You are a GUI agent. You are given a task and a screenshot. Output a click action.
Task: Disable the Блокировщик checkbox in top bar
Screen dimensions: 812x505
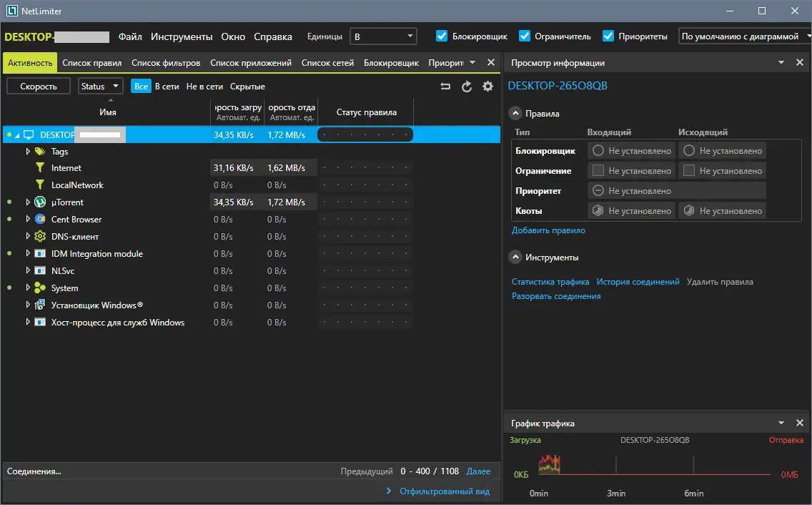click(x=442, y=36)
